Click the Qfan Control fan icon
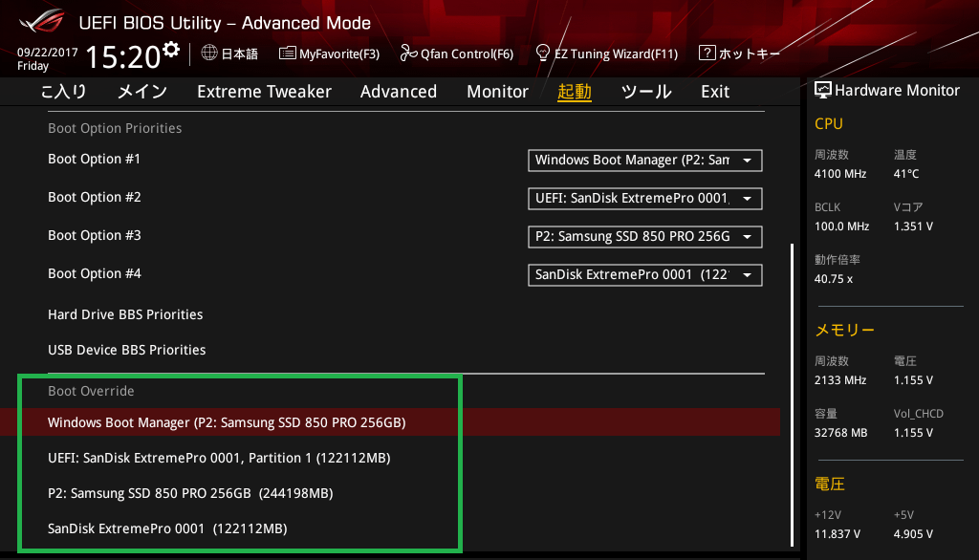Image resolution: width=979 pixels, height=560 pixels. pyautogui.click(x=408, y=54)
